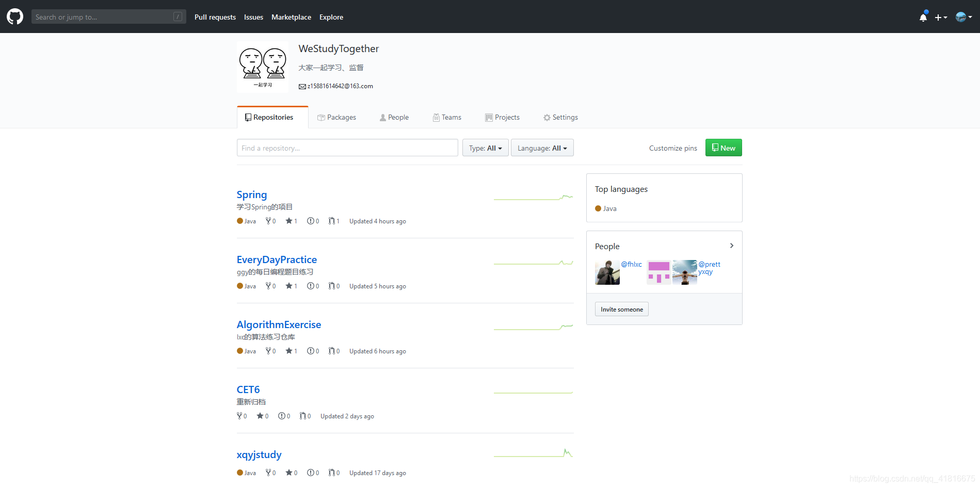Click the pink pixel identicon member avatar
This screenshot has height=488, width=980.
click(x=659, y=272)
